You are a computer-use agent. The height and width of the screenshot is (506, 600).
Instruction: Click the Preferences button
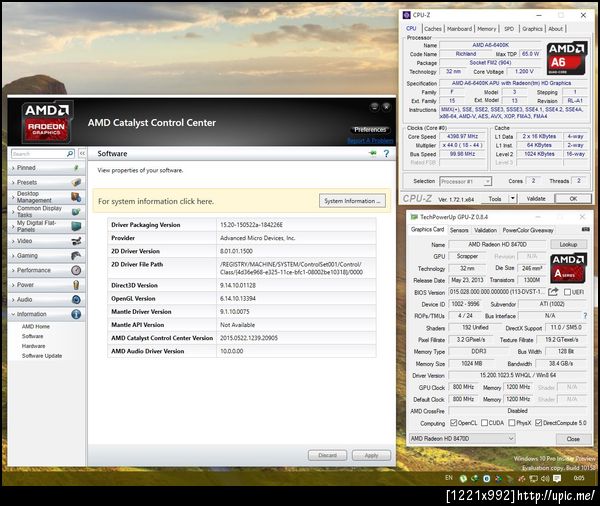pyautogui.click(x=370, y=130)
